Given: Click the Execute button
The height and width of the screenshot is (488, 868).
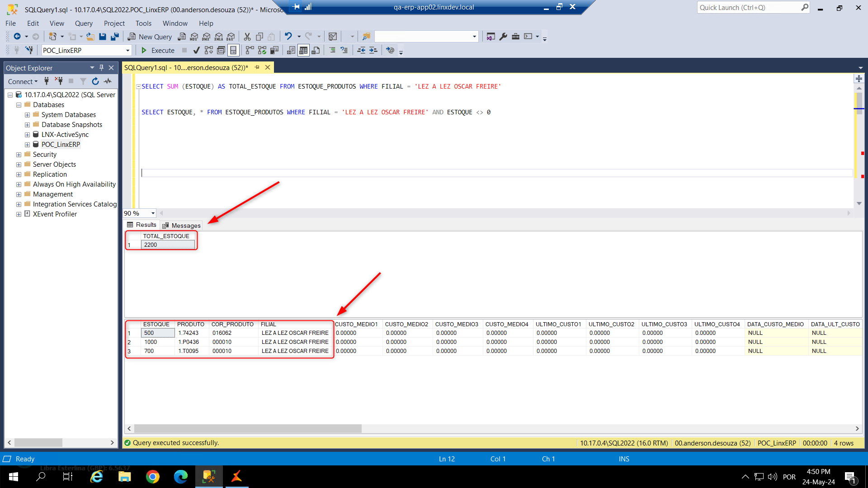Looking at the screenshot, I should tap(158, 50).
